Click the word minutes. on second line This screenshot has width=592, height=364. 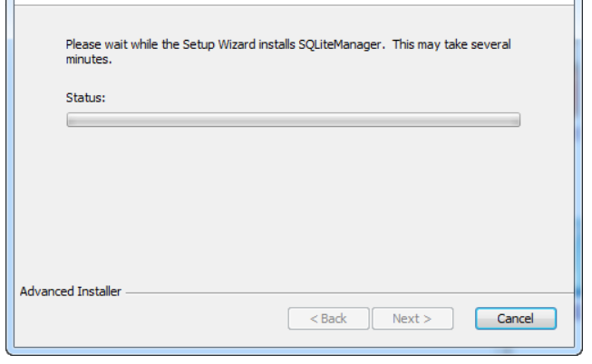[x=89, y=59]
